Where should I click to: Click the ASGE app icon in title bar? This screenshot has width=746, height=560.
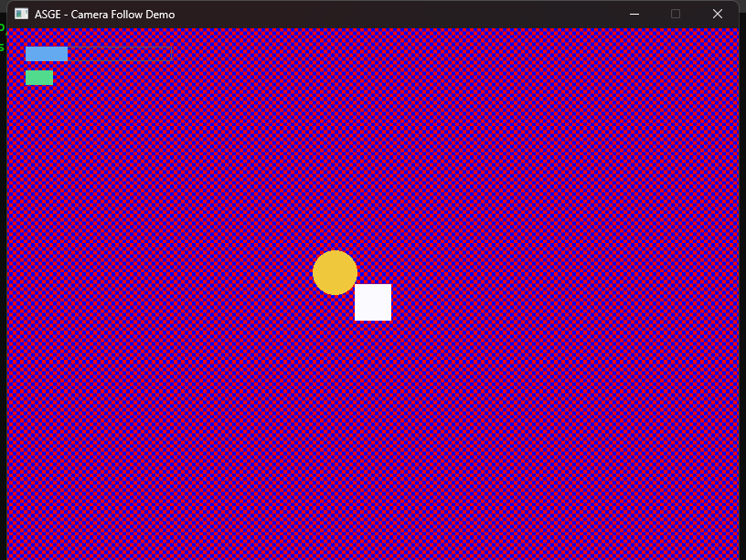21,15
